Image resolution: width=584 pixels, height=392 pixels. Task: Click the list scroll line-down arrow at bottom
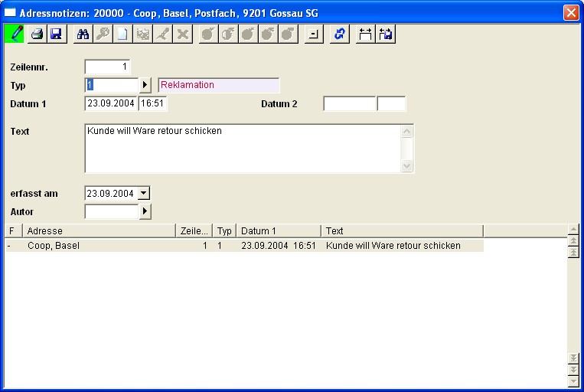(573, 381)
